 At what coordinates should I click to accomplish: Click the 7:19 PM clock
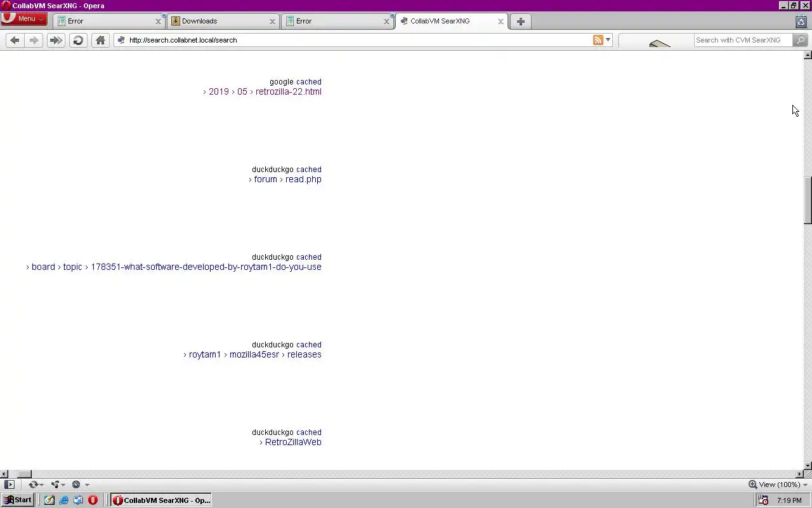tap(789, 500)
